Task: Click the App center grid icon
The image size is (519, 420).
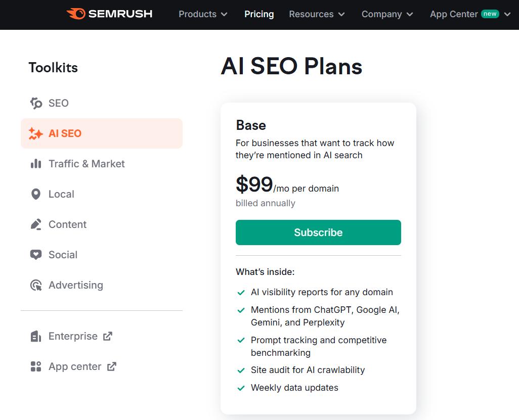Action: coord(35,366)
